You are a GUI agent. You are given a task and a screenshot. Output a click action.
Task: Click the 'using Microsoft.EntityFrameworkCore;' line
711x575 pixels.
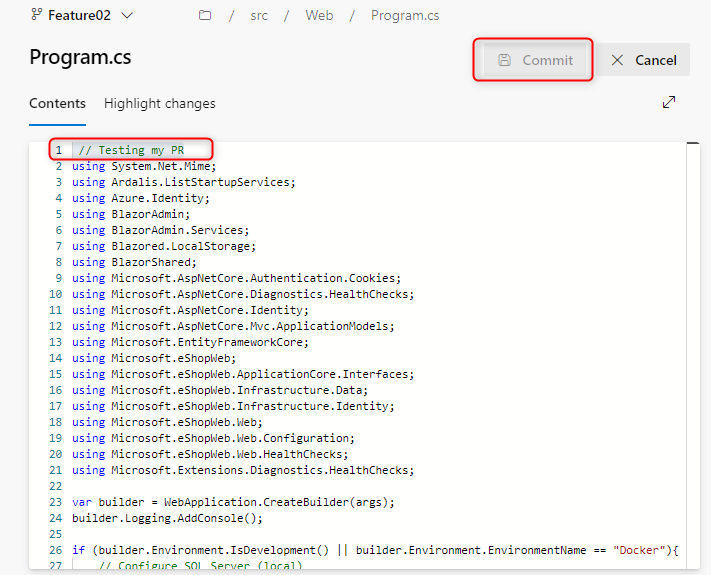point(190,342)
